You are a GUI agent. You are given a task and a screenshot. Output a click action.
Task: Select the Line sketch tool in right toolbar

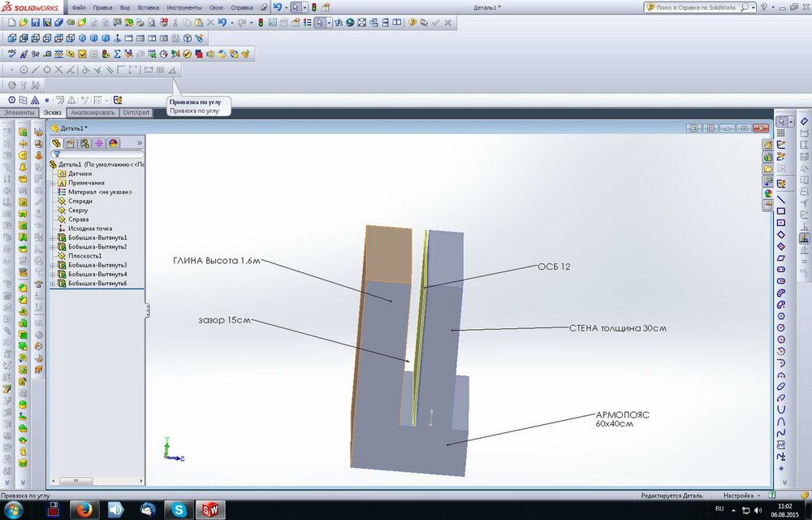781,199
